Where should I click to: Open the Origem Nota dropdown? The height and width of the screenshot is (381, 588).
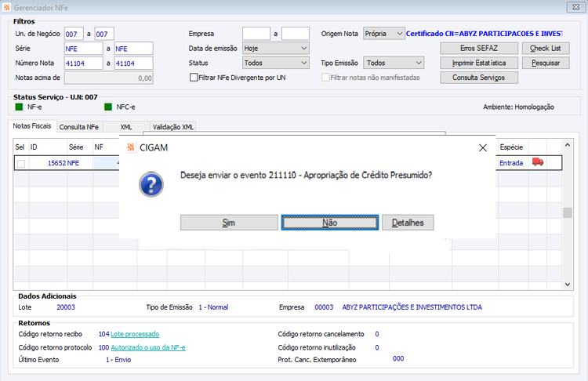(x=384, y=34)
